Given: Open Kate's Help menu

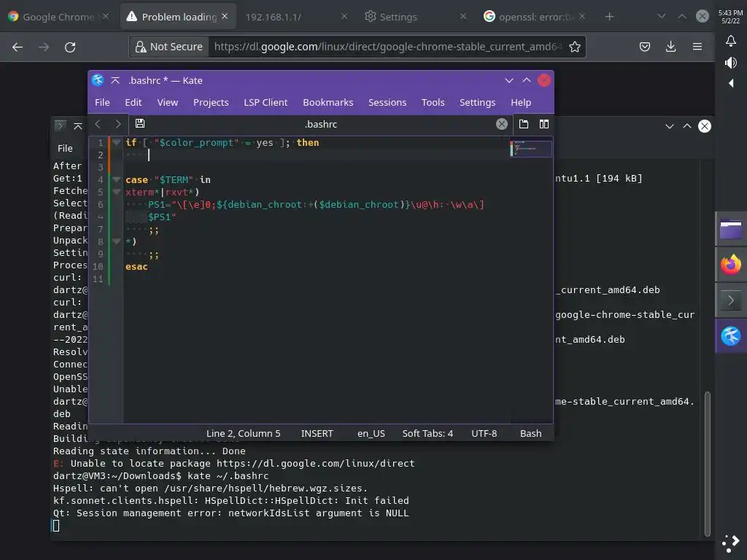Looking at the screenshot, I should [520, 102].
